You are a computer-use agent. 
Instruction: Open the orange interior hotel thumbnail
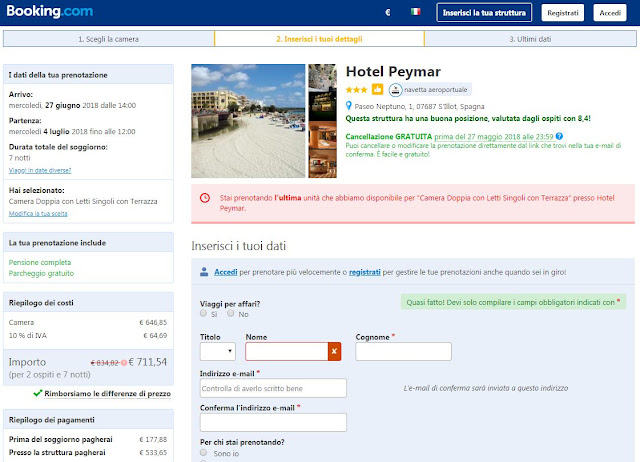click(322, 135)
